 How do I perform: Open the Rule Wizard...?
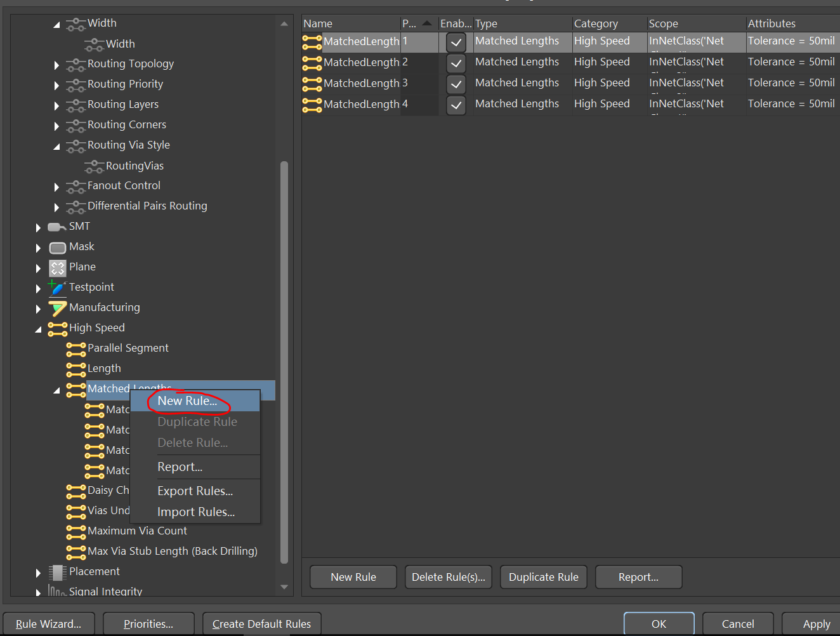click(49, 624)
